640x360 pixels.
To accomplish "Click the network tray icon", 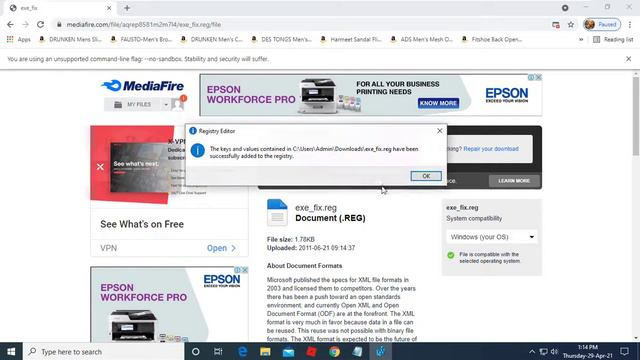I will [x=543, y=351].
